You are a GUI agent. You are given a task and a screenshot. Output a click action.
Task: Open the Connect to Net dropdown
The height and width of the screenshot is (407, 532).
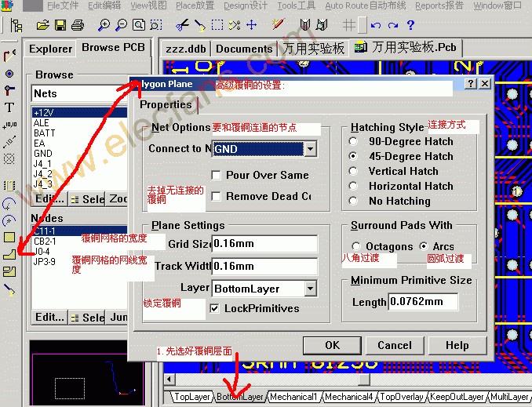[311, 149]
